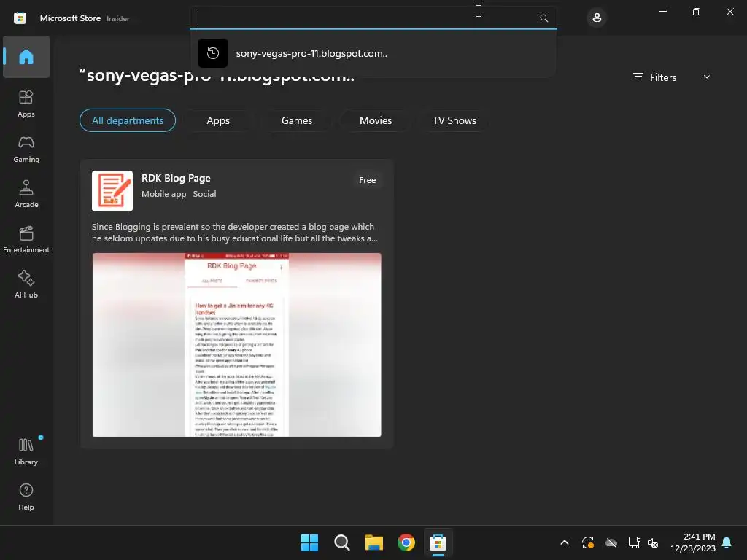Click the Social category label

[x=204, y=194]
